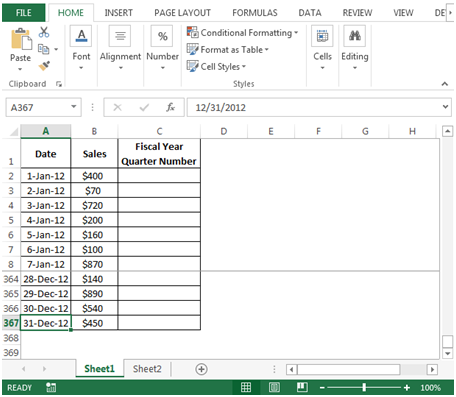Open the Font group icon

coord(81,36)
